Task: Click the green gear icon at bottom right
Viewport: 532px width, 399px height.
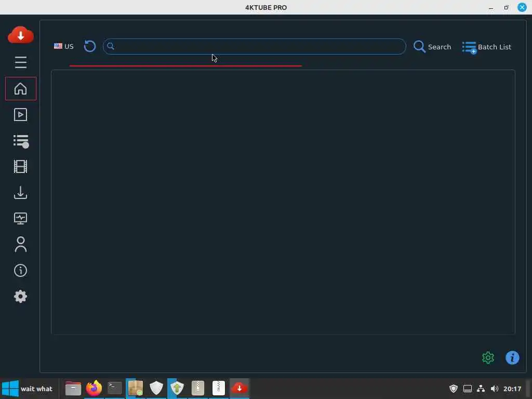Action: [488, 357]
